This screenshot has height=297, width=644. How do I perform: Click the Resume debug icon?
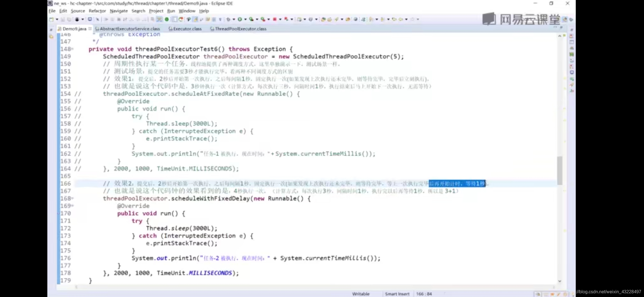[x=106, y=19]
